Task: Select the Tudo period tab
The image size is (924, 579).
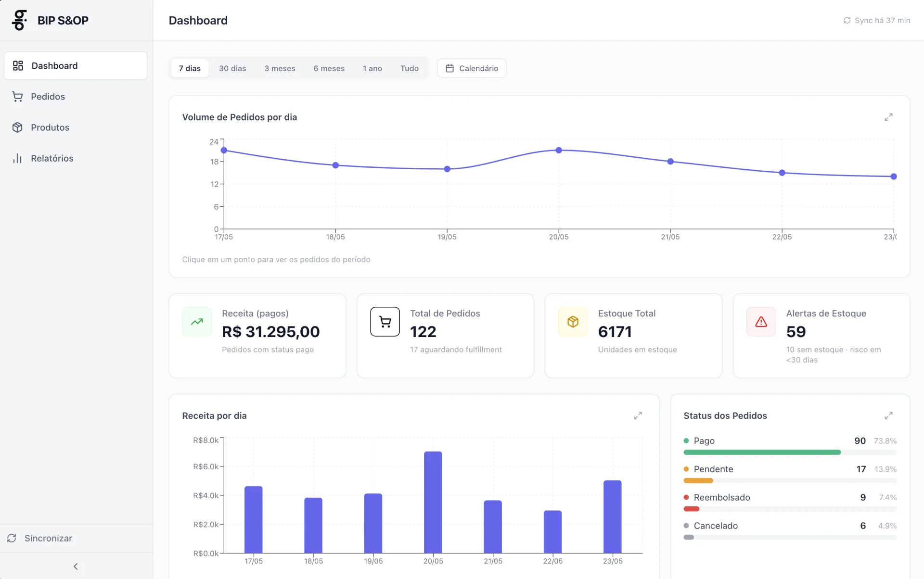Action: click(x=410, y=68)
